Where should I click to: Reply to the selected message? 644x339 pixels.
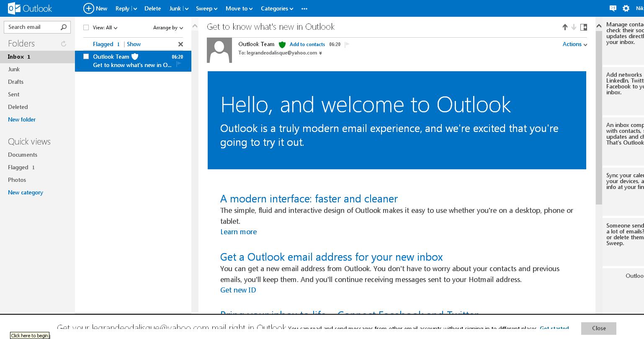(x=122, y=8)
